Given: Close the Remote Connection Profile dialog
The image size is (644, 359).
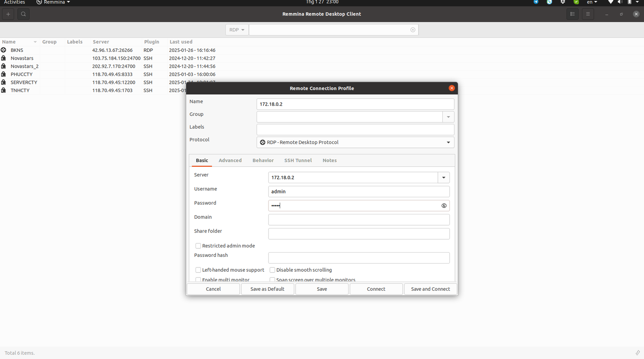Looking at the screenshot, I should click(452, 88).
